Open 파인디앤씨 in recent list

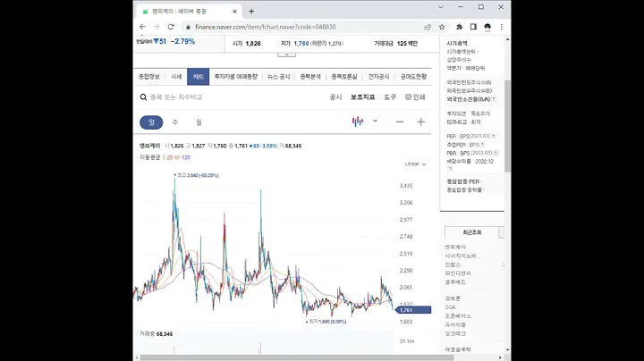(x=458, y=273)
